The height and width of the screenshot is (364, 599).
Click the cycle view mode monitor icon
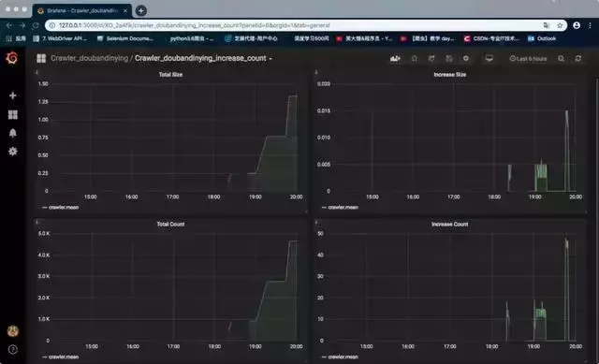[489, 58]
